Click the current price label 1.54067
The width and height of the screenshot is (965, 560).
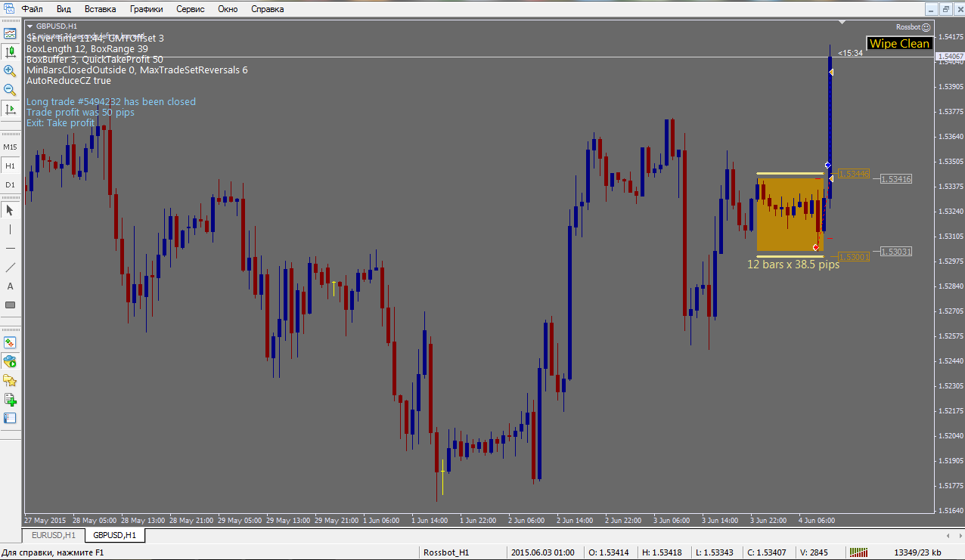tap(950, 57)
